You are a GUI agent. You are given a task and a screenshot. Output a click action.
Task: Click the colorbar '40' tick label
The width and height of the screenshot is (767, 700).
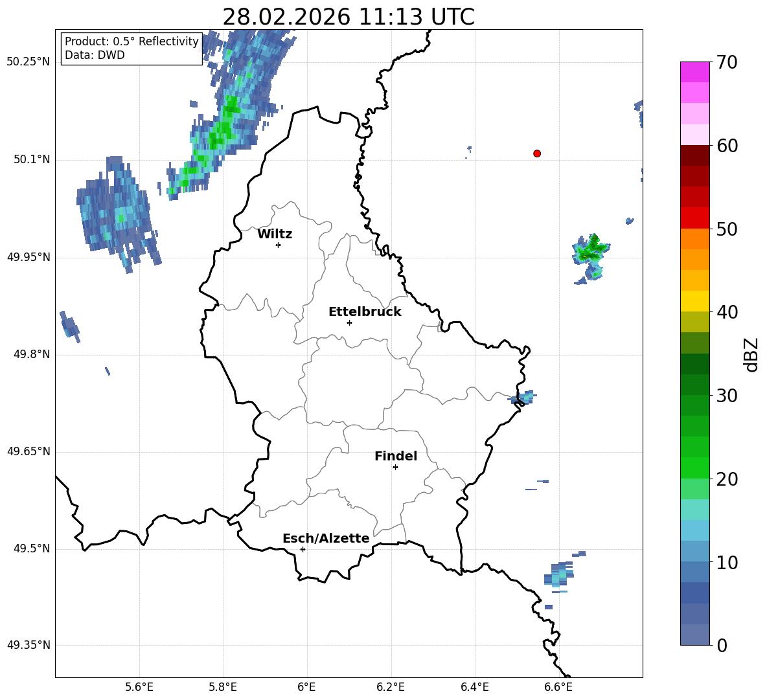point(727,312)
